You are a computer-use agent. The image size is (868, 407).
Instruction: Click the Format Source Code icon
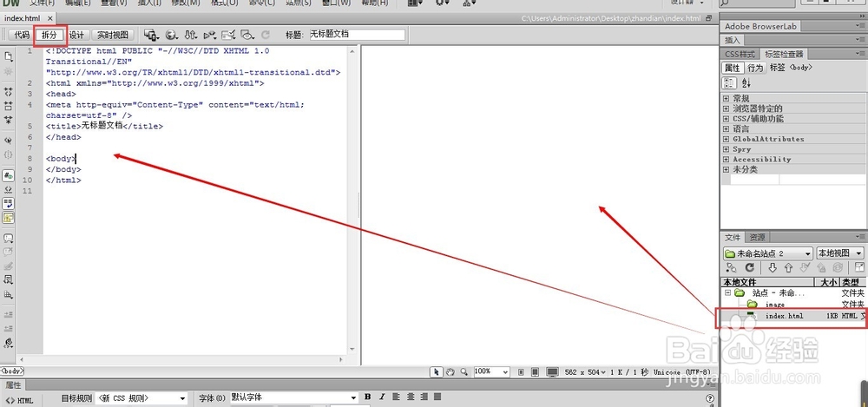tap(9, 344)
